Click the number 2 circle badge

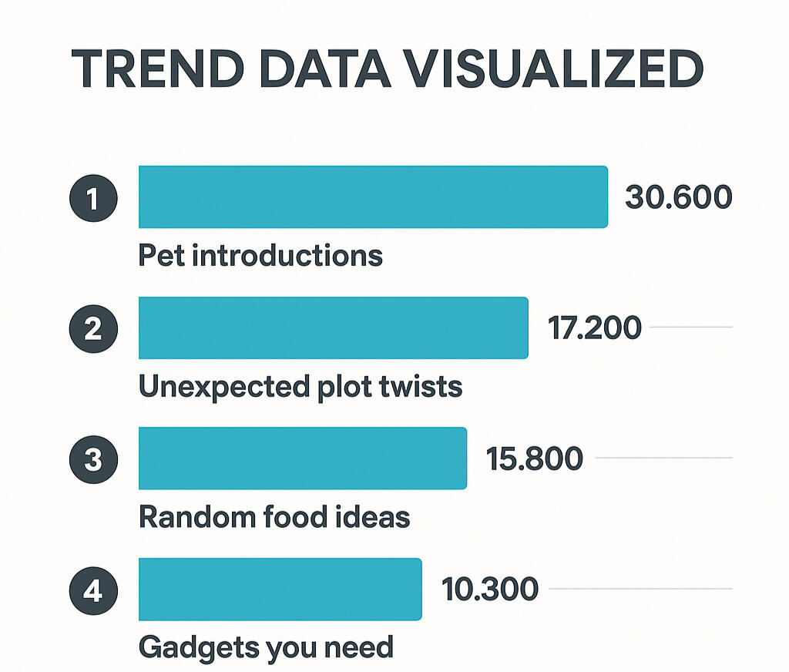pos(93,329)
